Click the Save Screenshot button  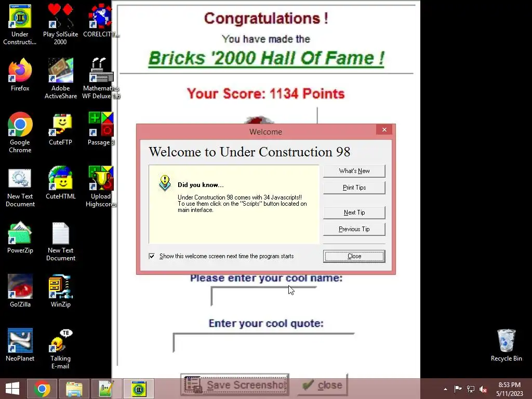click(235, 385)
